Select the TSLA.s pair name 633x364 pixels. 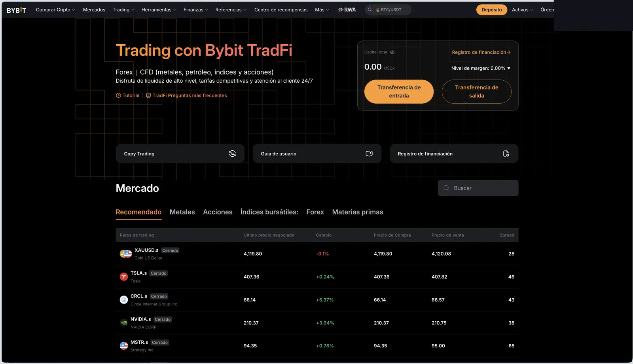click(138, 273)
